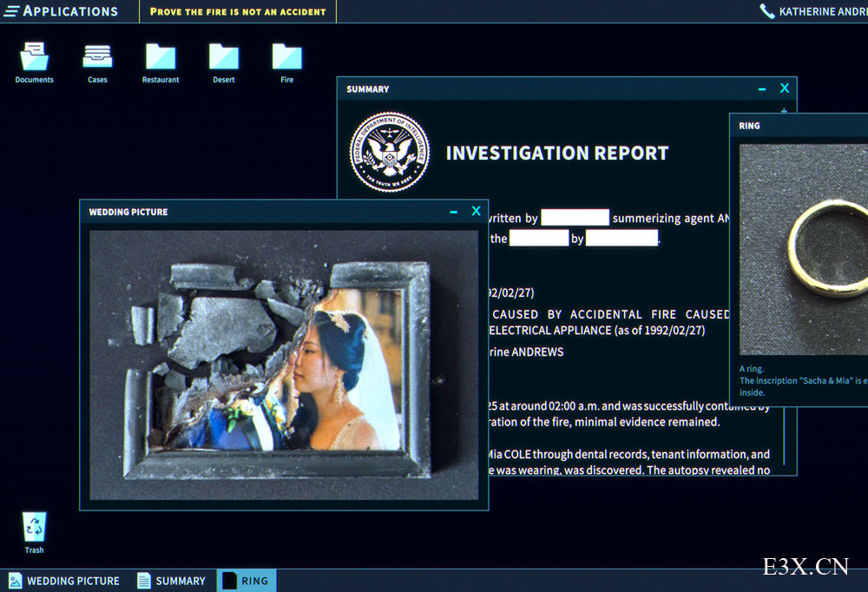Image resolution: width=868 pixels, height=592 pixels.
Task: Click the image icon on Wedding Picture taskbar item
Action: [16, 581]
